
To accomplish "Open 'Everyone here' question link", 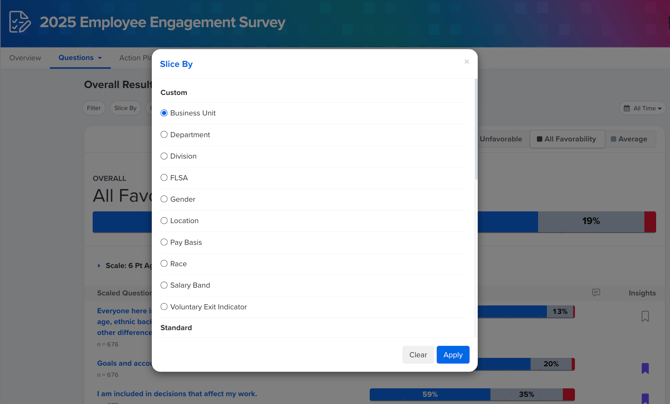I will tap(124, 321).
